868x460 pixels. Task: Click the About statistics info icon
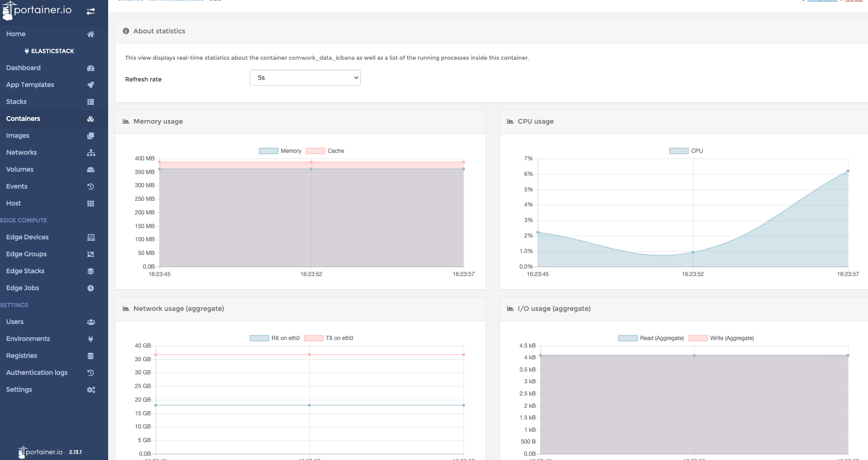point(126,31)
